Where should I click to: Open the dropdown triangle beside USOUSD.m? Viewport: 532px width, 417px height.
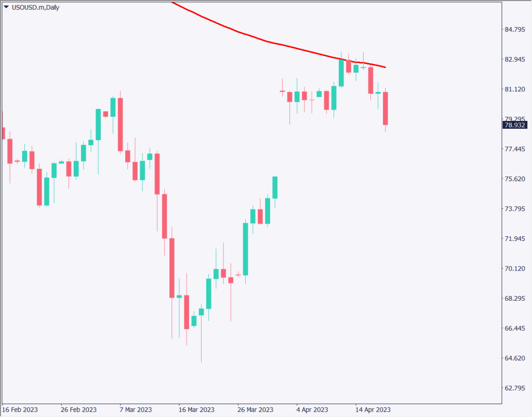(x=6, y=7)
